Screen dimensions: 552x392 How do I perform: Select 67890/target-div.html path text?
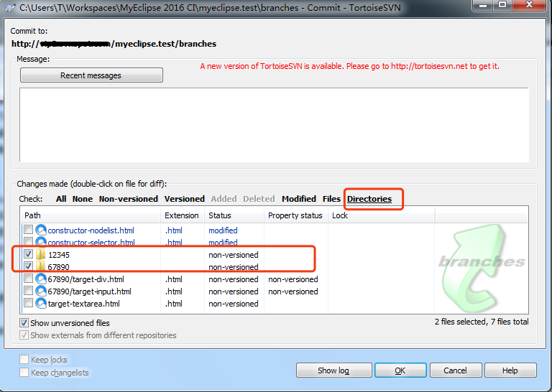[86, 279]
